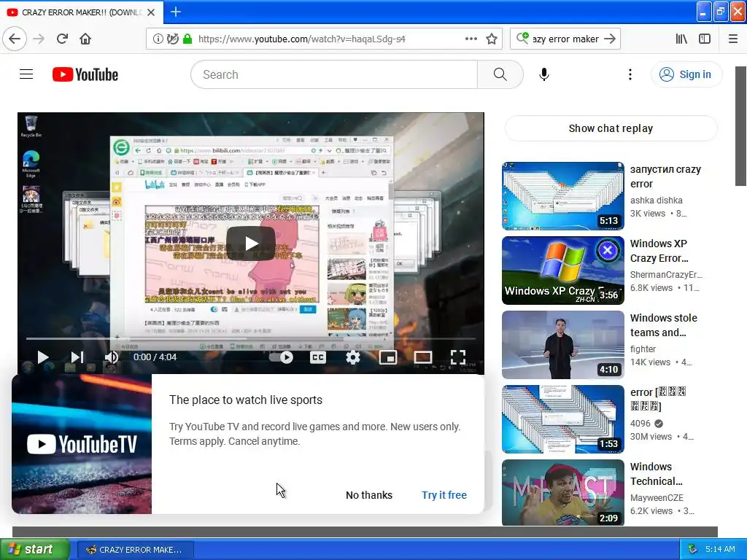View secure connection padlock details
This screenshot has width=747, height=560.
point(187,39)
